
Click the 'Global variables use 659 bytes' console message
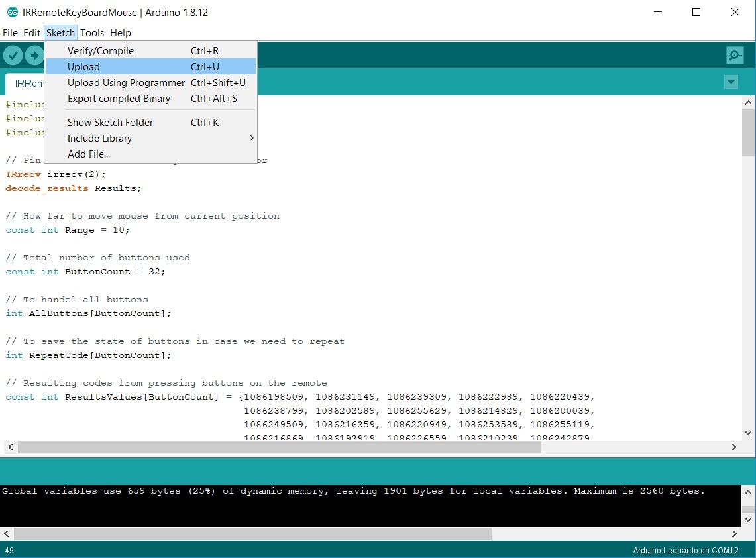click(353, 491)
